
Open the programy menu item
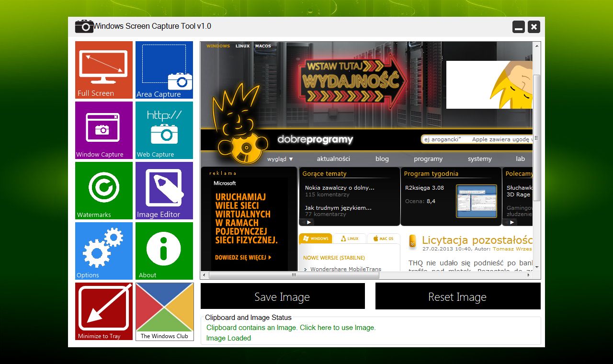[428, 159]
